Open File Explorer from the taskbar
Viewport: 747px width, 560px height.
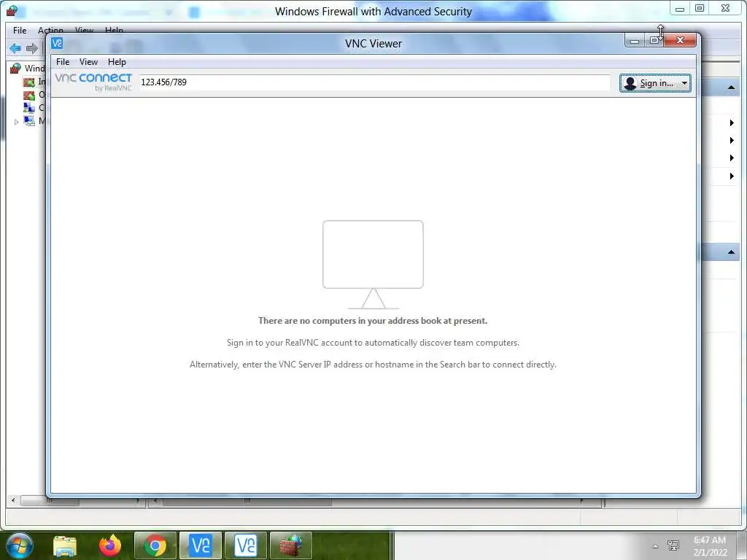click(x=65, y=545)
